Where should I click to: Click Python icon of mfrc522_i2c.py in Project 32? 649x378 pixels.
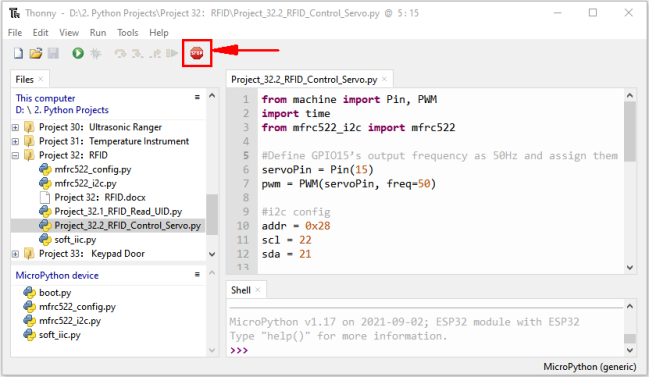pos(45,183)
